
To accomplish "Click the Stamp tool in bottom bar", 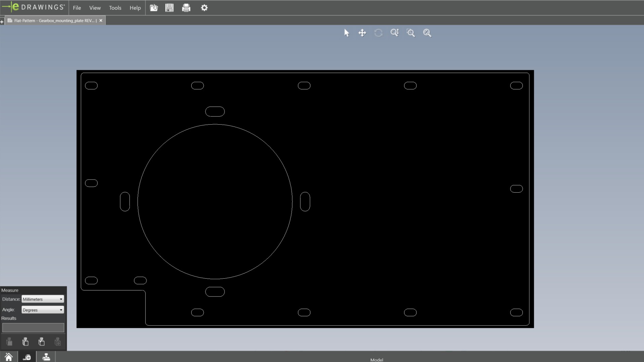I will pyautogui.click(x=46, y=357).
